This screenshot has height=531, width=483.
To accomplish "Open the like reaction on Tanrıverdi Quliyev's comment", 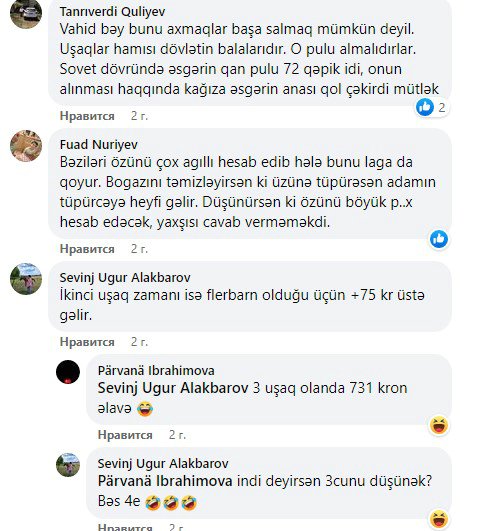I will pyautogui.click(x=425, y=107).
